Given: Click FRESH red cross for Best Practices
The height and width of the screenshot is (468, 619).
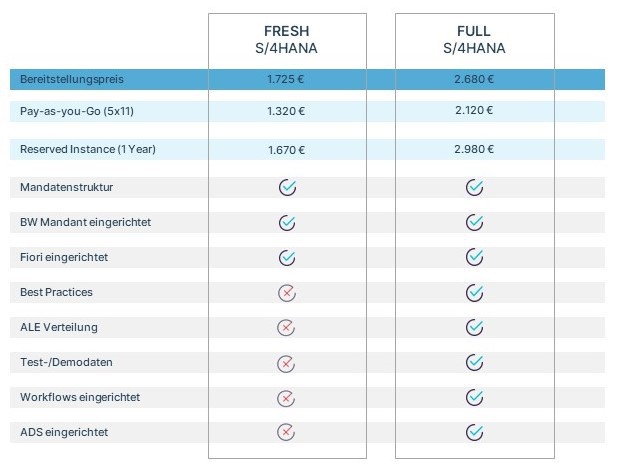Looking at the screenshot, I should [286, 293].
